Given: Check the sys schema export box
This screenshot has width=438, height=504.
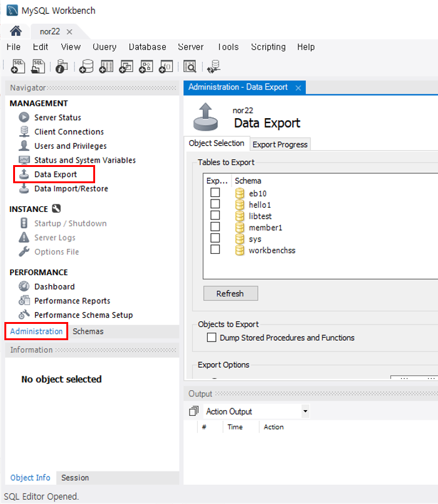Looking at the screenshot, I should (x=215, y=238).
